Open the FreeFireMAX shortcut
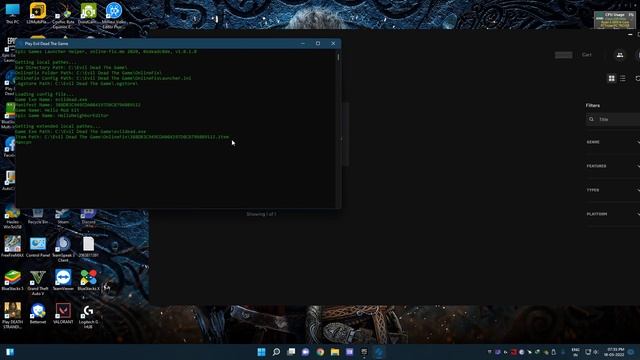This screenshot has height=360, width=640. (12, 247)
